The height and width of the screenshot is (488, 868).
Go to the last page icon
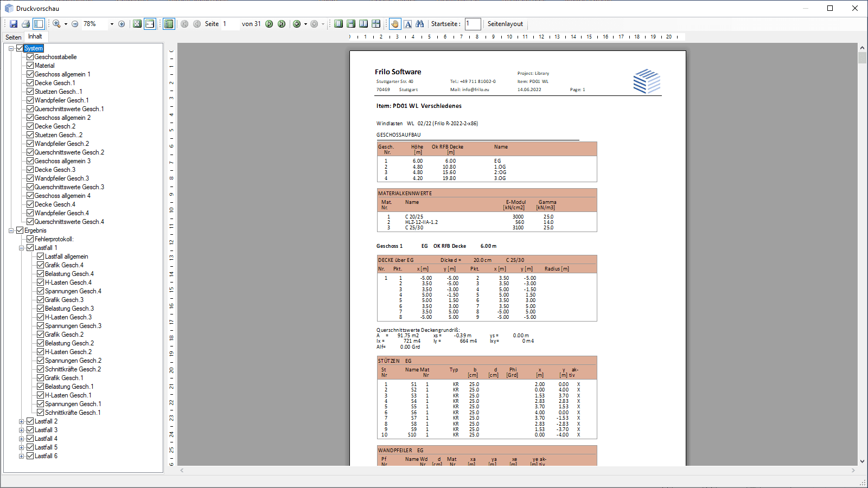[282, 24]
